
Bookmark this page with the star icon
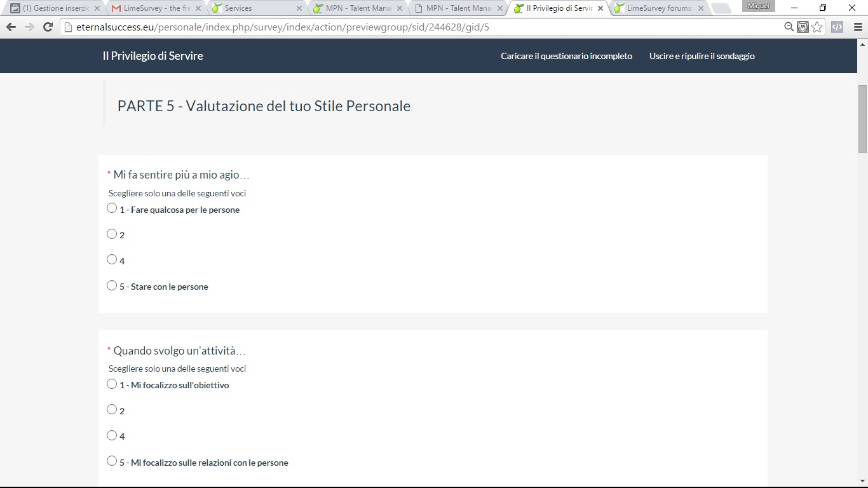pyautogui.click(x=817, y=27)
